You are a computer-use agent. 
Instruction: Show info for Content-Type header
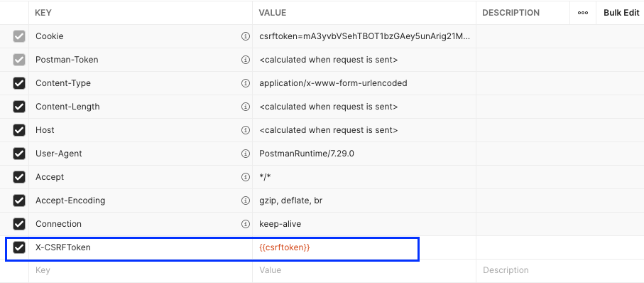coord(245,83)
